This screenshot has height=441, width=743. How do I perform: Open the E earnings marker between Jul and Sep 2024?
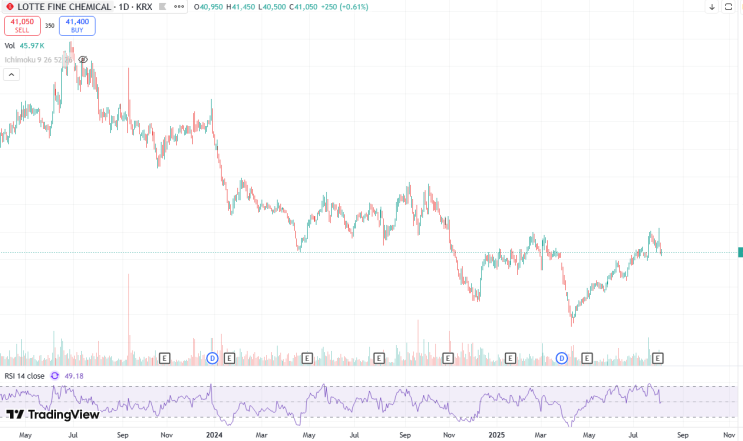click(379, 358)
